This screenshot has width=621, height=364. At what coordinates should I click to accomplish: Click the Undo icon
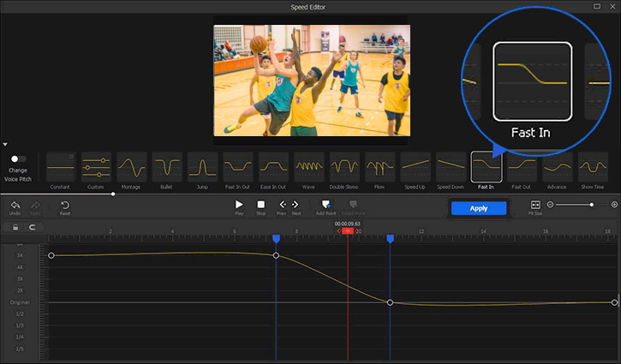point(15,206)
